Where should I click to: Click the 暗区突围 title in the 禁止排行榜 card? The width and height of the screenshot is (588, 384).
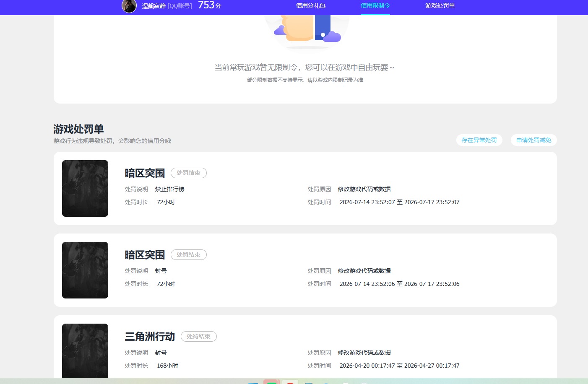(x=145, y=173)
